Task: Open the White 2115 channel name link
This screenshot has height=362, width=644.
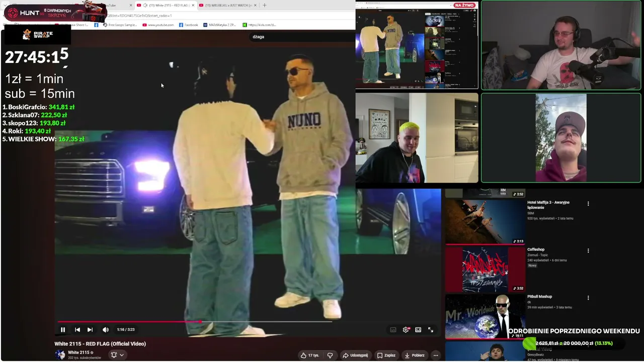Action: 78,352
